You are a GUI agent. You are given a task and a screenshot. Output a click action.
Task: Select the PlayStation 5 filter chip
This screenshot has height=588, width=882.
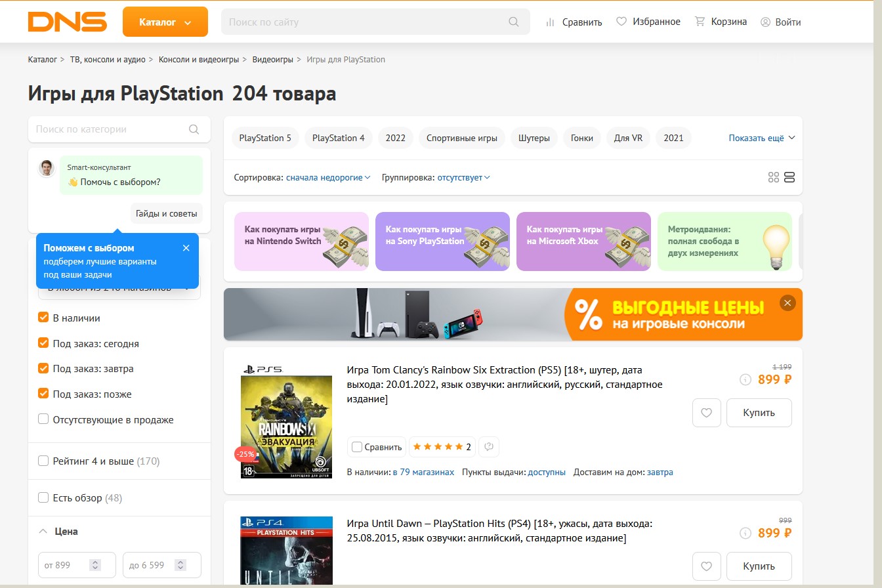pyautogui.click(x=265, y=138)
